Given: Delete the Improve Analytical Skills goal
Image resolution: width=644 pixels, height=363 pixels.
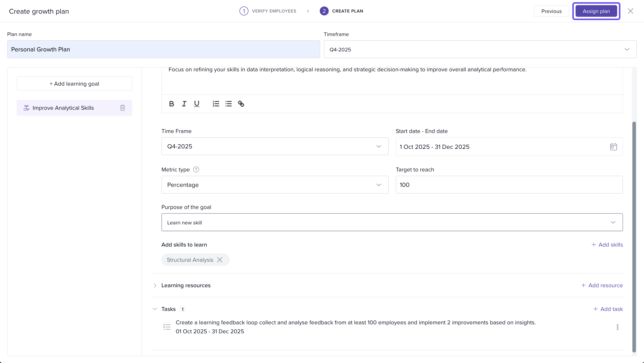Looking at the screenshot, I should point(123,108).
